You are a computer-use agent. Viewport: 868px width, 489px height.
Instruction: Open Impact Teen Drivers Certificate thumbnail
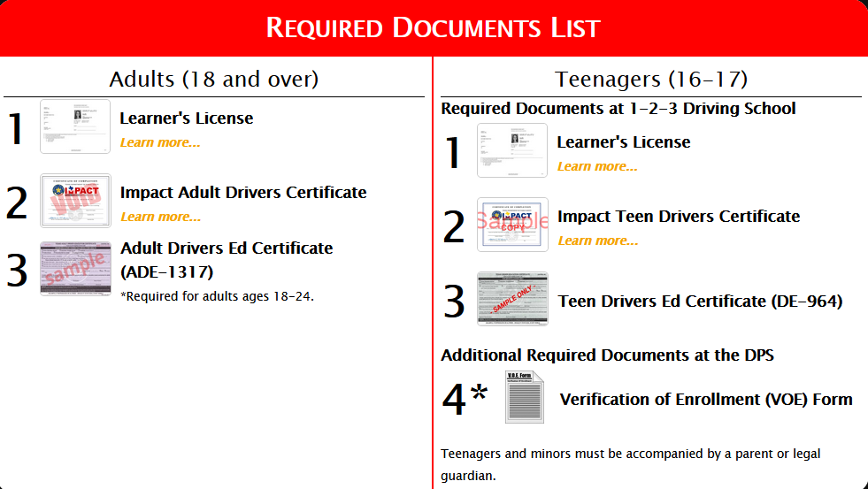click(x=512, y=225)
